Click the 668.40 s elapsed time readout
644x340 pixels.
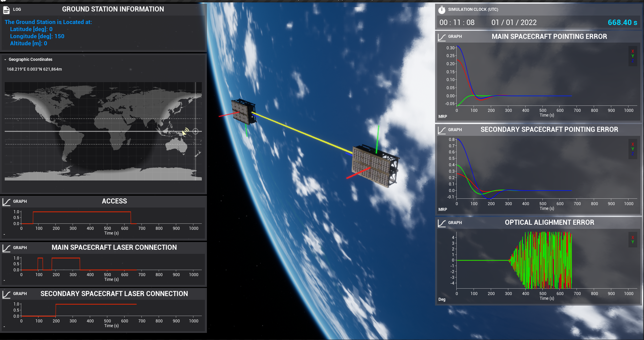(622, 23)
